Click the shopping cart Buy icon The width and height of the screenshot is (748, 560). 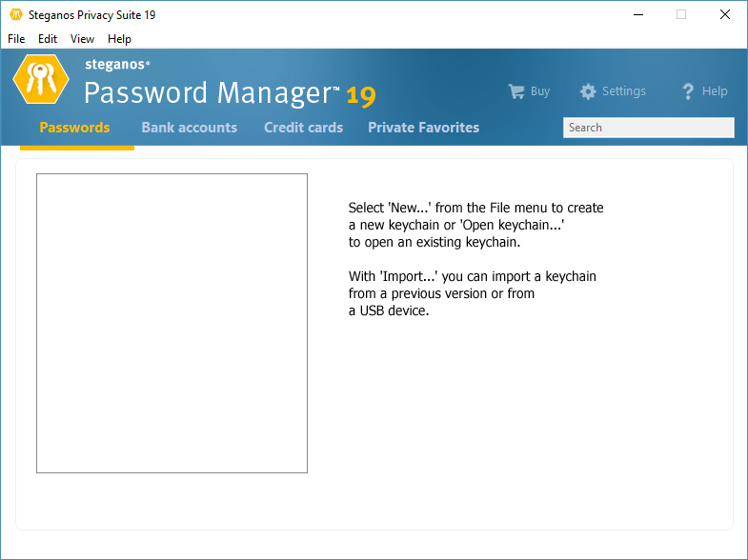516,91
